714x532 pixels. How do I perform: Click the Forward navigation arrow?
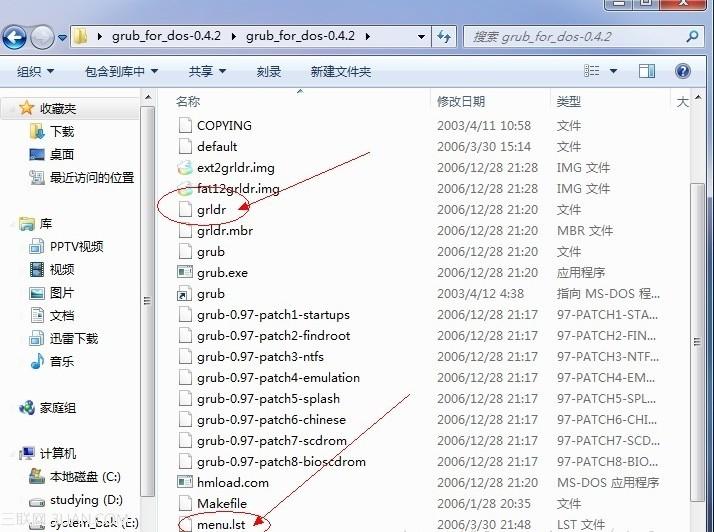[42, 36]
